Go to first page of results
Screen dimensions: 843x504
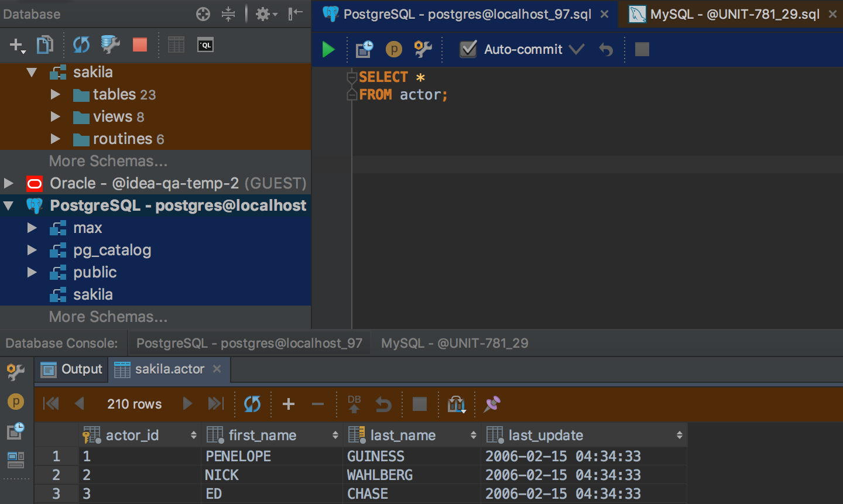[51, 403]
